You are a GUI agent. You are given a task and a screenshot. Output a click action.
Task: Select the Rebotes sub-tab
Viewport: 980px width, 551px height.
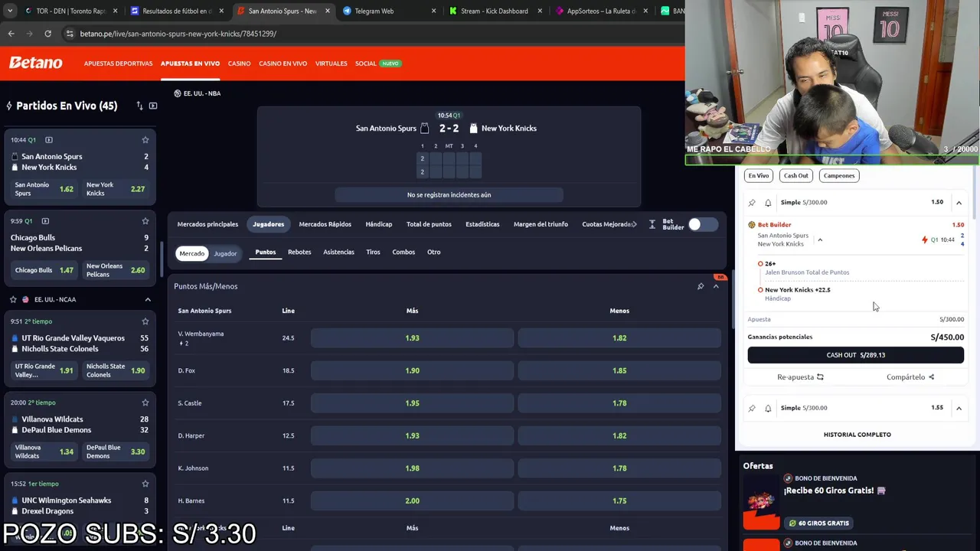[299, 252]
